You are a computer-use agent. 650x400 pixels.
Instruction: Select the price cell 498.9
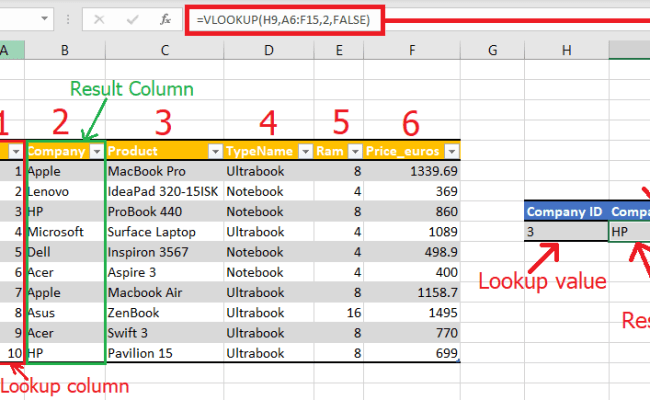412,252
